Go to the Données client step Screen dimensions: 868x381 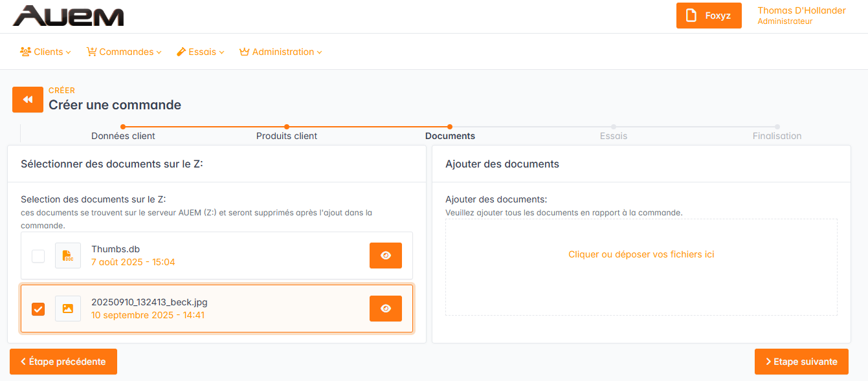click(123, 136)
